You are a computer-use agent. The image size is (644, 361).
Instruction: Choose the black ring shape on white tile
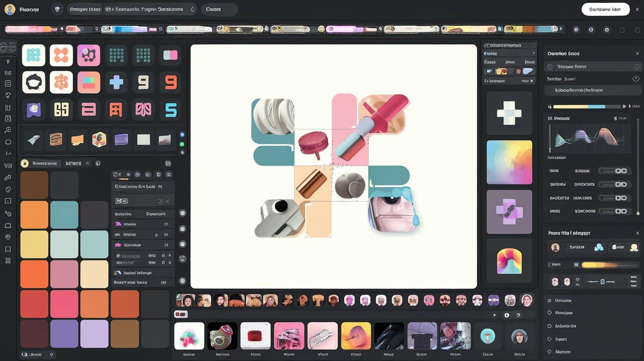coord(33,82)
